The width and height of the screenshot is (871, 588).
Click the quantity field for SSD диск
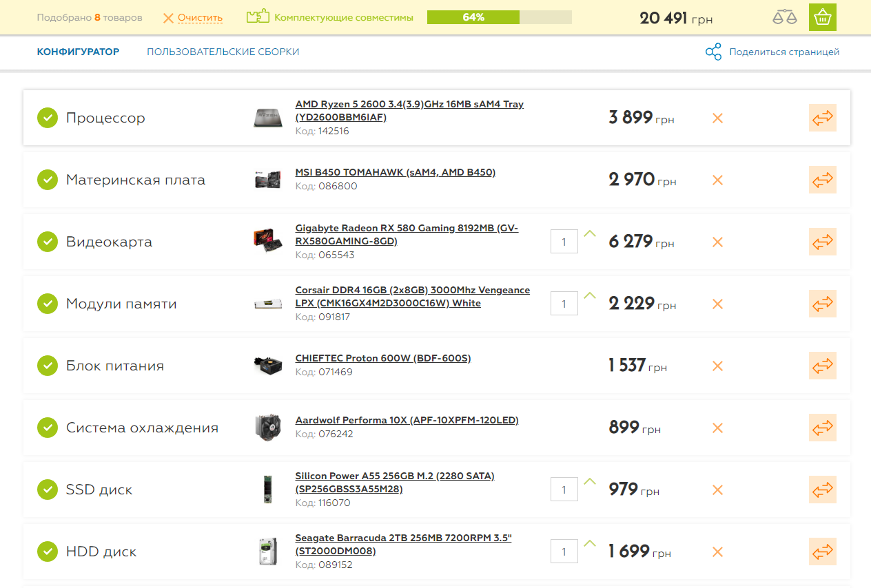coord(564,490)
